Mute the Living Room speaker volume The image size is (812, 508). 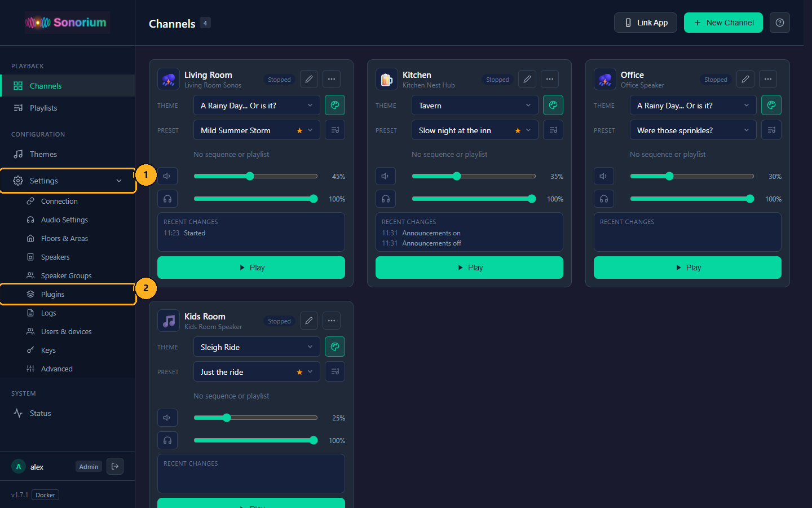click(167, 176)
